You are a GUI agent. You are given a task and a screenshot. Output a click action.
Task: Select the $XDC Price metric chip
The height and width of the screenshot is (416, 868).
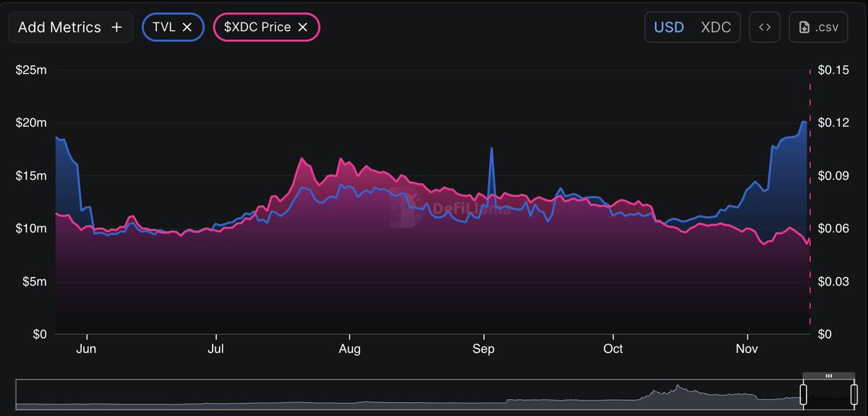point(267,27)
